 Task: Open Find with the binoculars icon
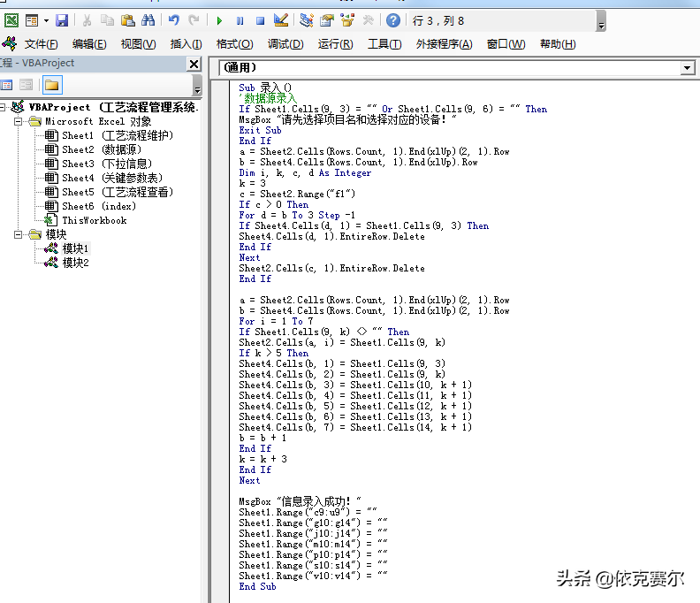[x=148, y=20]
